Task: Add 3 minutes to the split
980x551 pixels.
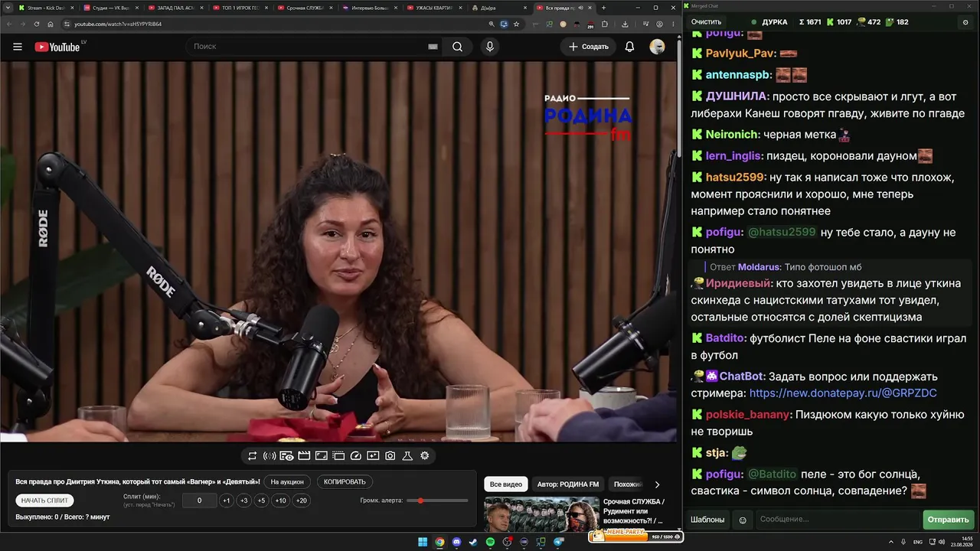Action: point(243,500)
